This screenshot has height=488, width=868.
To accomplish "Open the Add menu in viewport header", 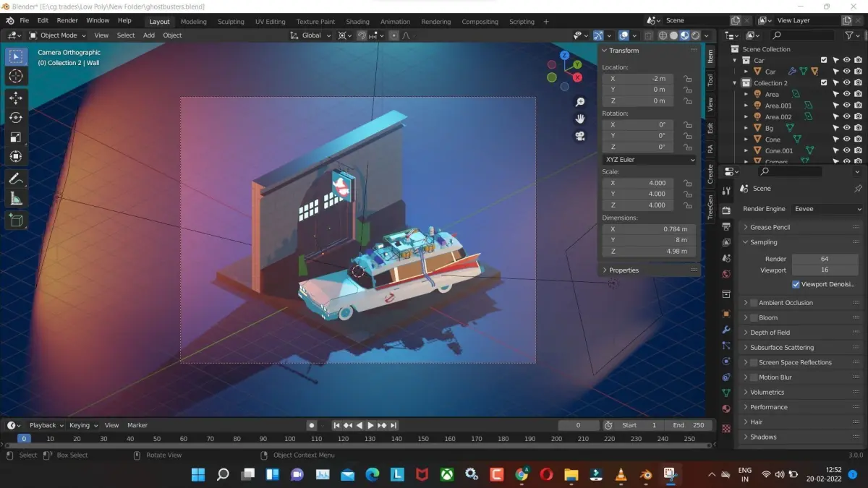I will click(148, 35).
